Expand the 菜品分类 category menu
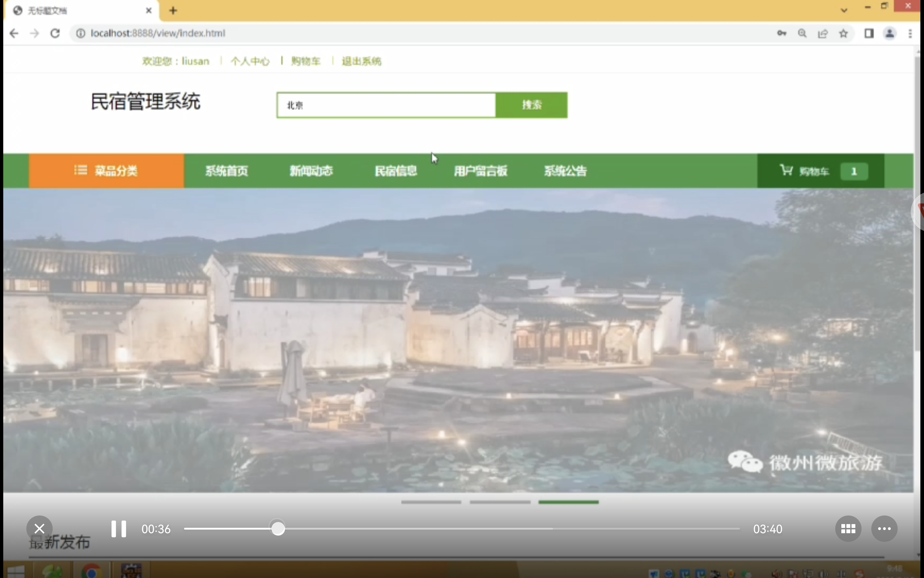 point(106,171)
